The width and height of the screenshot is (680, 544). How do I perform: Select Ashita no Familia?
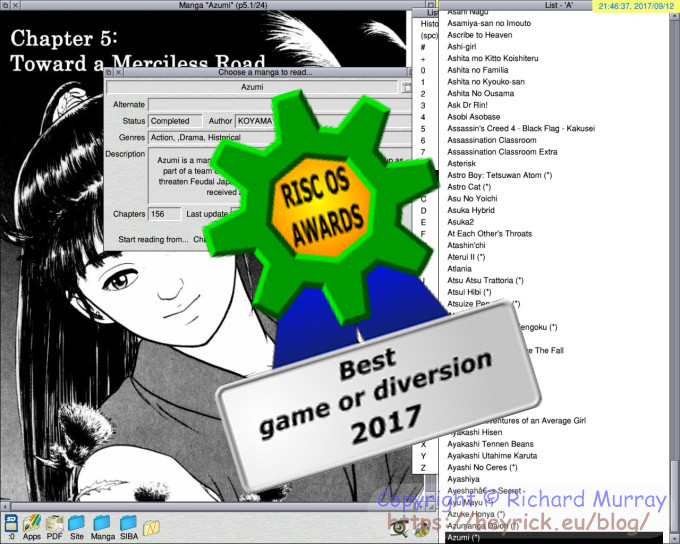coord(477,70)
